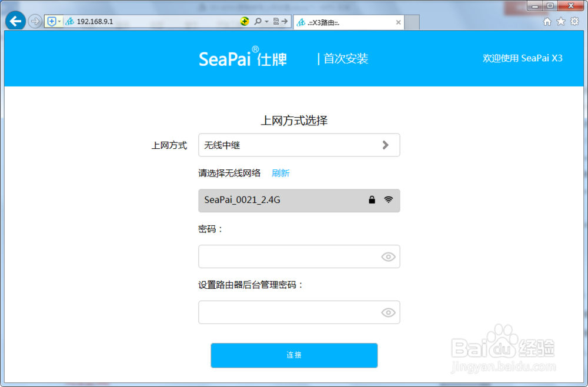Open the browser Home icon

coord(547,22)
